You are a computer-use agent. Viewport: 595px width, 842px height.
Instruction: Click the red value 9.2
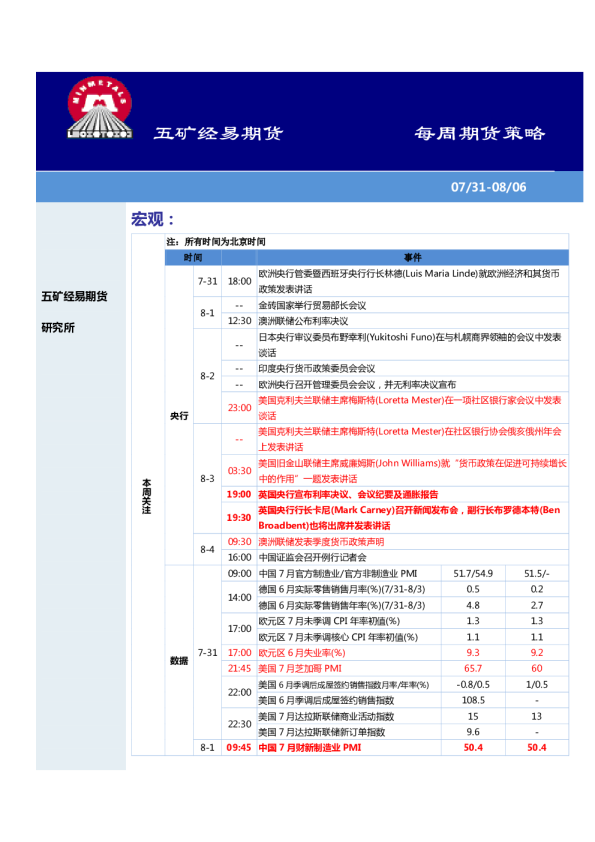click(536, 653)
